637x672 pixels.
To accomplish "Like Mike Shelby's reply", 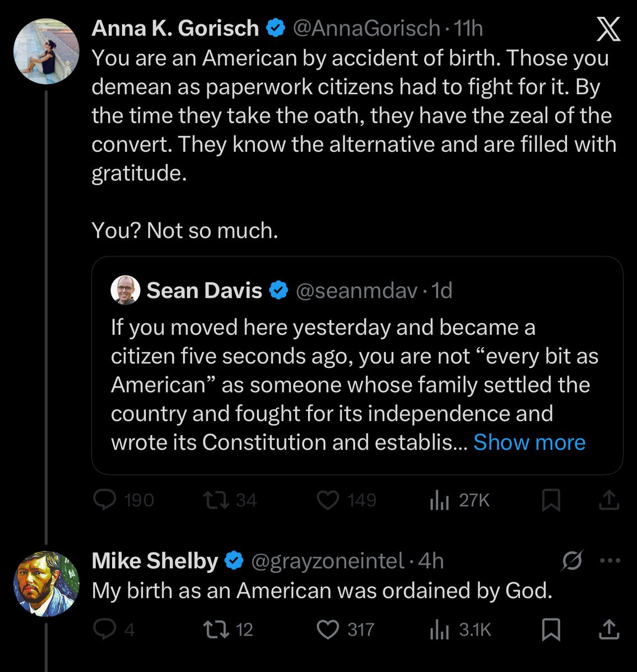I will pyautogui.click(x=328, y=630).
